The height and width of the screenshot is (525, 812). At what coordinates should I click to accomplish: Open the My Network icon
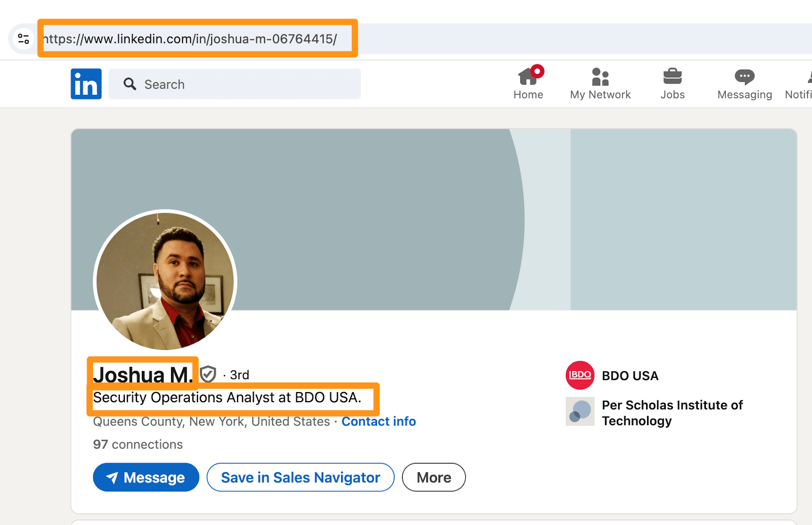[x=600, y=77]
